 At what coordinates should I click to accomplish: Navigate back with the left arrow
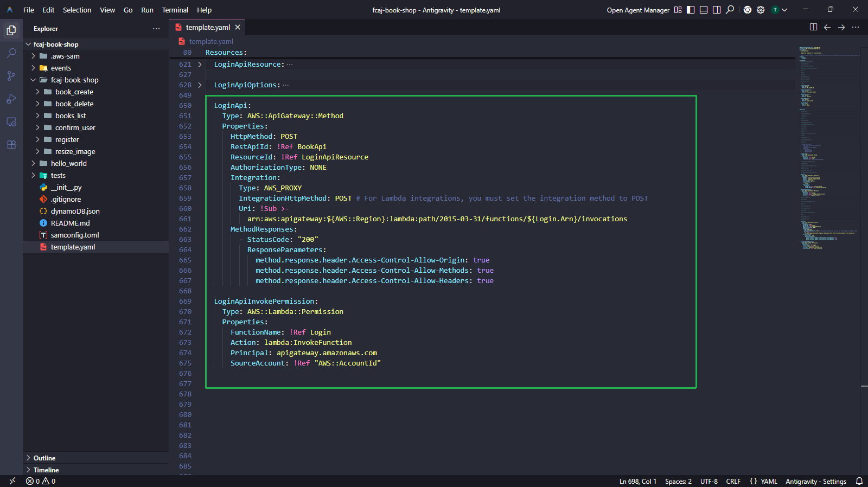(827, 27)
